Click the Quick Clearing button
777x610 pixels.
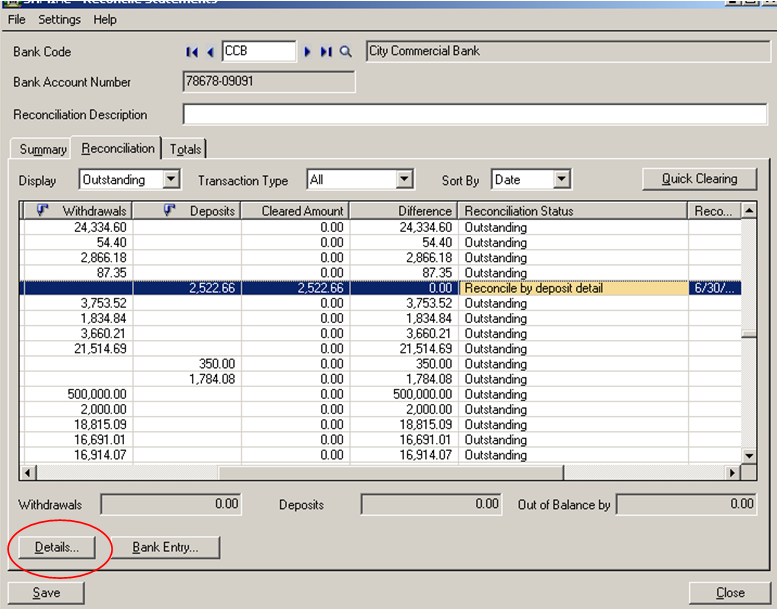click(x=699, y=179)
